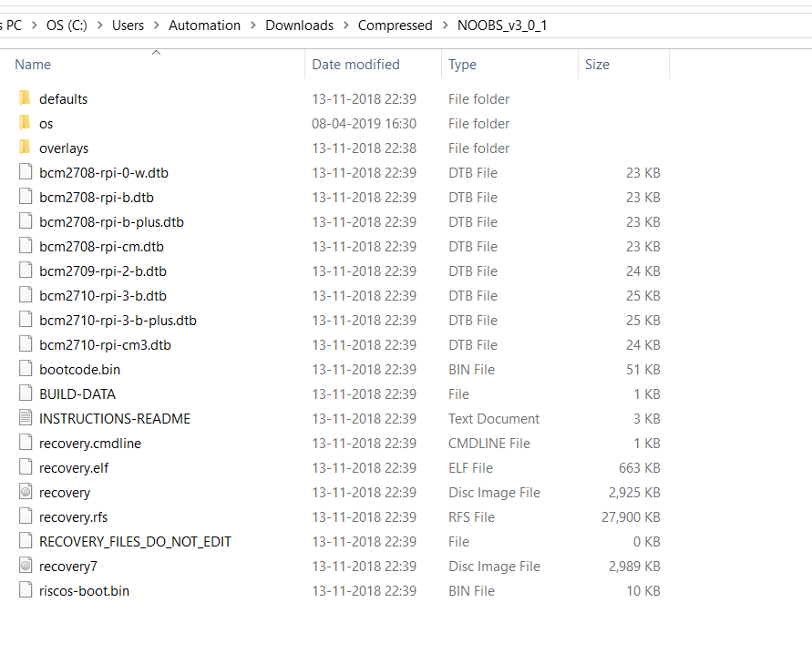The width and height of the screenshot is (812, 664).
Task: Click the CMDLINE File type cell
Action: coord(488,444)
